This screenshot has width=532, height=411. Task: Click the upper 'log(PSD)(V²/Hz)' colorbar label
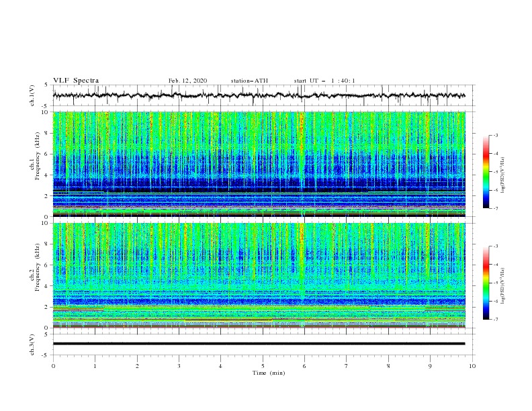tap(503, 175)
